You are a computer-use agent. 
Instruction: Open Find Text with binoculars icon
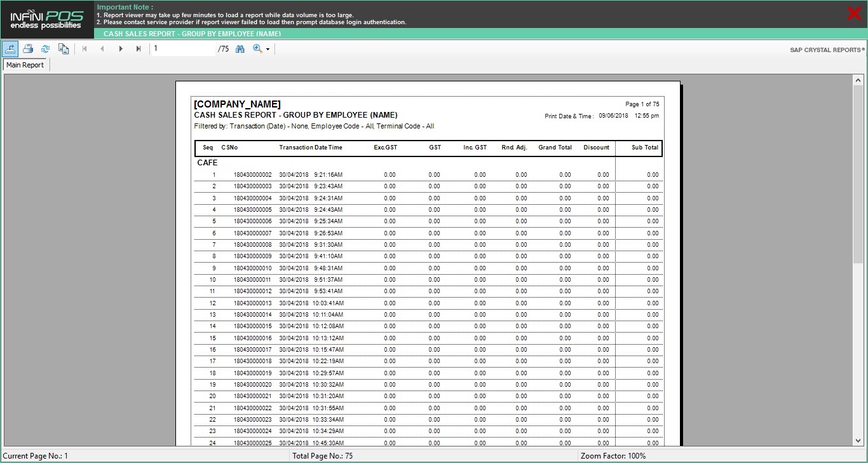point(240,48)
